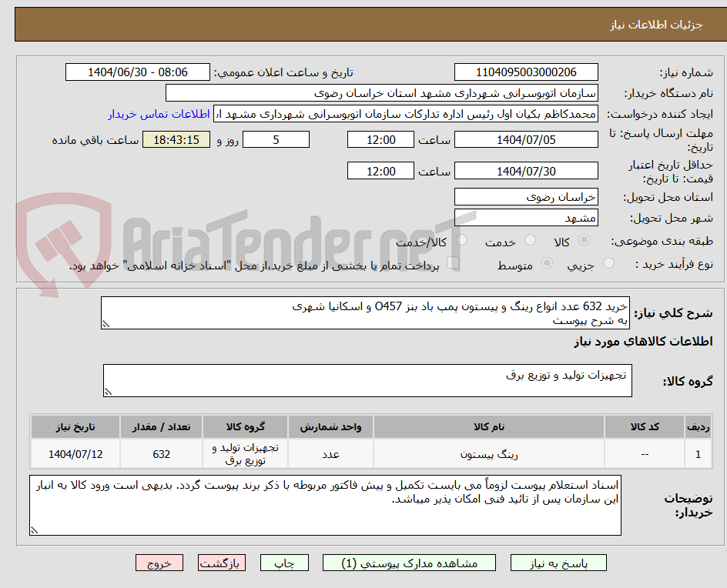Click the شماره نیاز field 1104095003000206
Screen dimensions: 727x588
point(526,71)
